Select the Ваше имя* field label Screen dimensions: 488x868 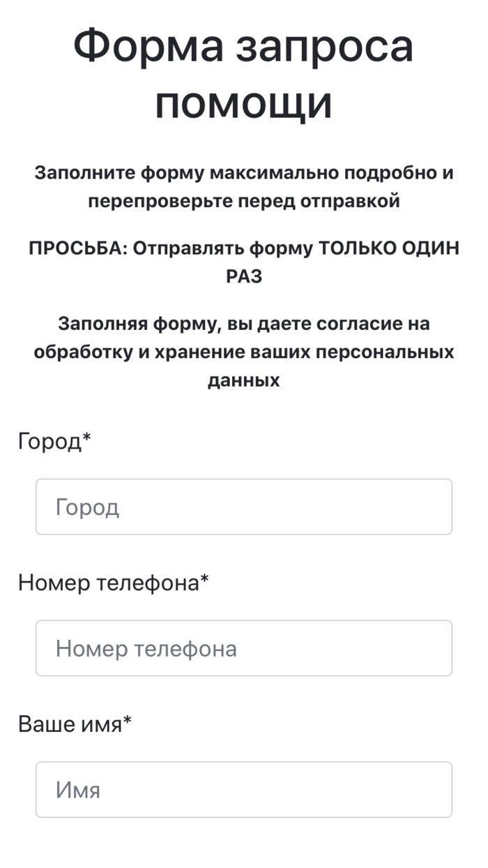tap(73, 724)
